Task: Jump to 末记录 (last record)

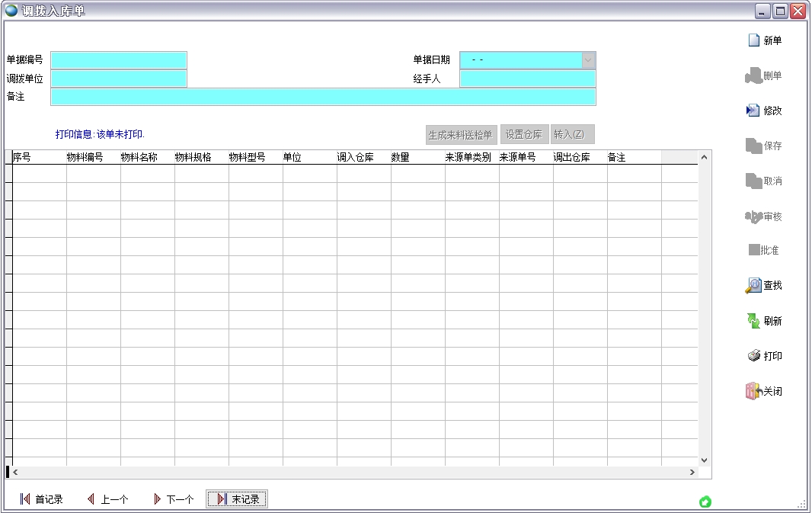Action: pos(241,499)
